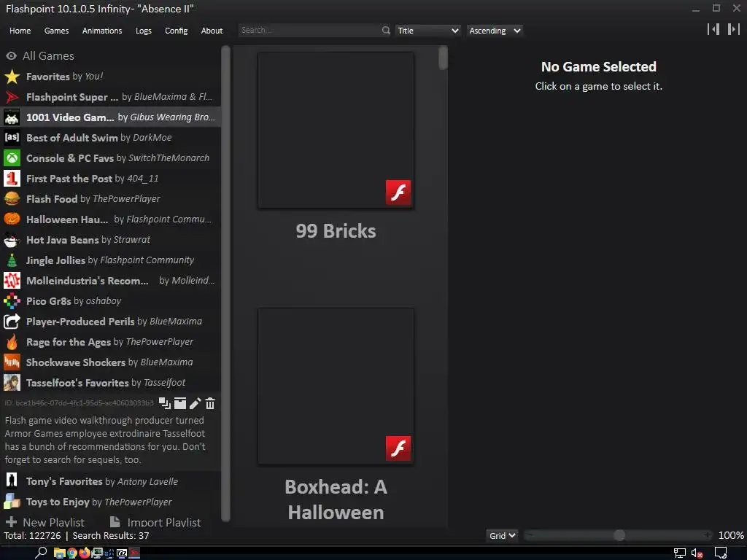The image size is (747, 560).
Task: Open the Favorites playlist star icon
Action: point(12,77)
